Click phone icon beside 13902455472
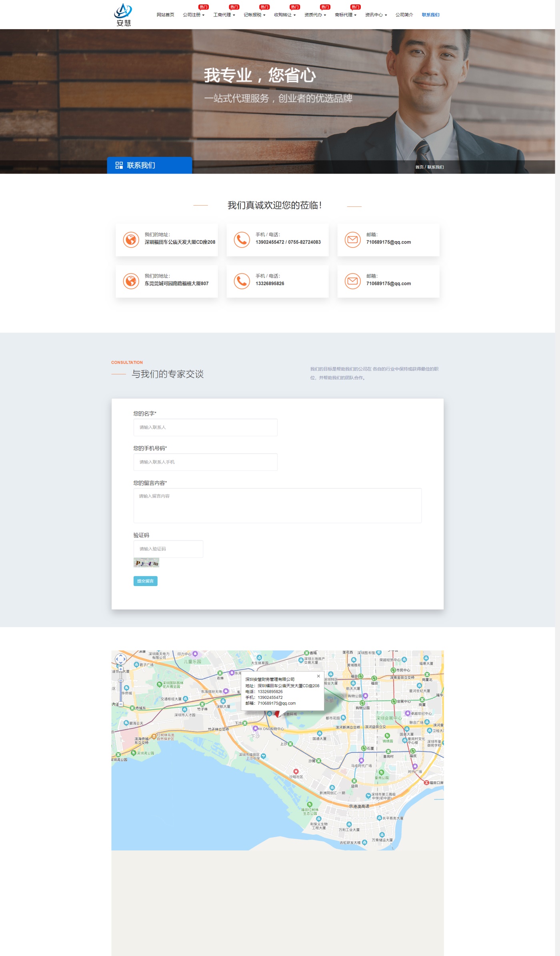The image size is (560, 956). click(242, 240)
